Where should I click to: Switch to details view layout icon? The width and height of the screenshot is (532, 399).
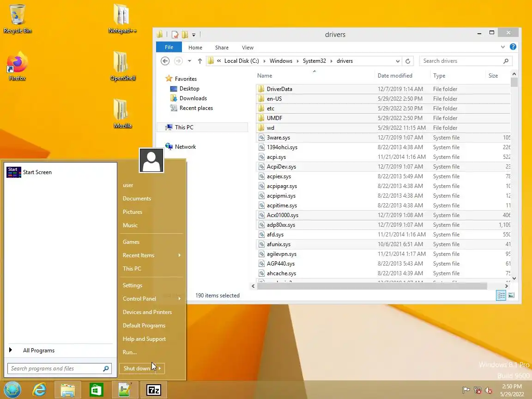point(501,295)
